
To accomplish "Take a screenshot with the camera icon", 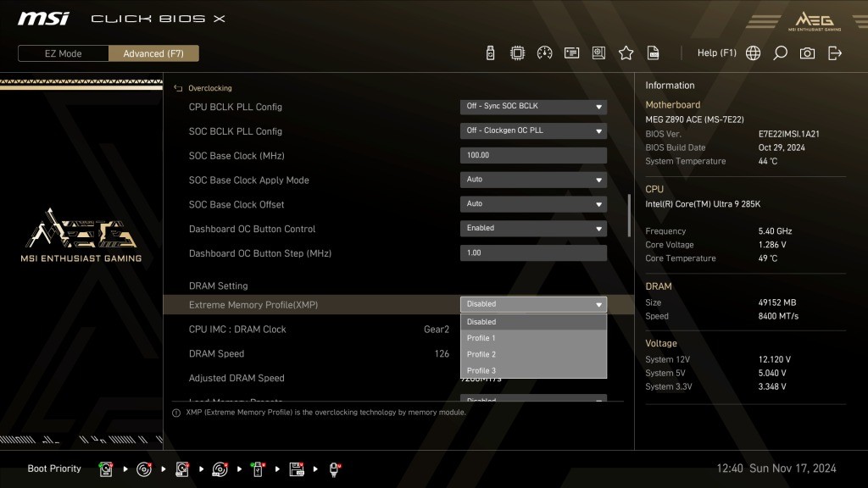I will tap(807, 53).
